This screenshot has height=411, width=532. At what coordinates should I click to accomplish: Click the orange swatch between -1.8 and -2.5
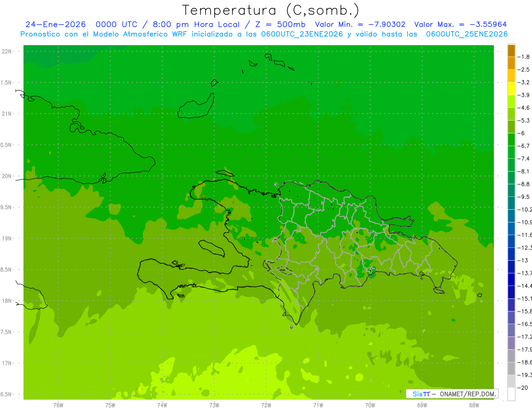[x=511, y=63]
